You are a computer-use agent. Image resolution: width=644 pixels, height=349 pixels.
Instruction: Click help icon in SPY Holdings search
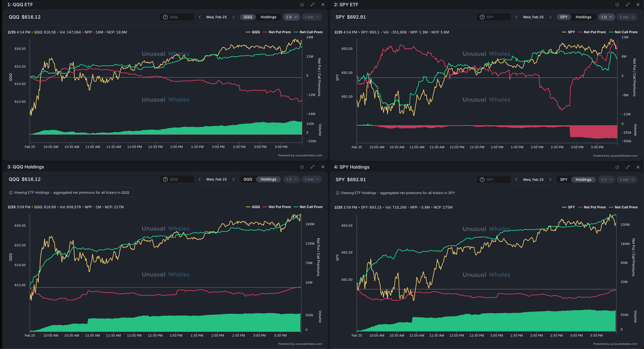pyautogui.click(x=482, y=180)
